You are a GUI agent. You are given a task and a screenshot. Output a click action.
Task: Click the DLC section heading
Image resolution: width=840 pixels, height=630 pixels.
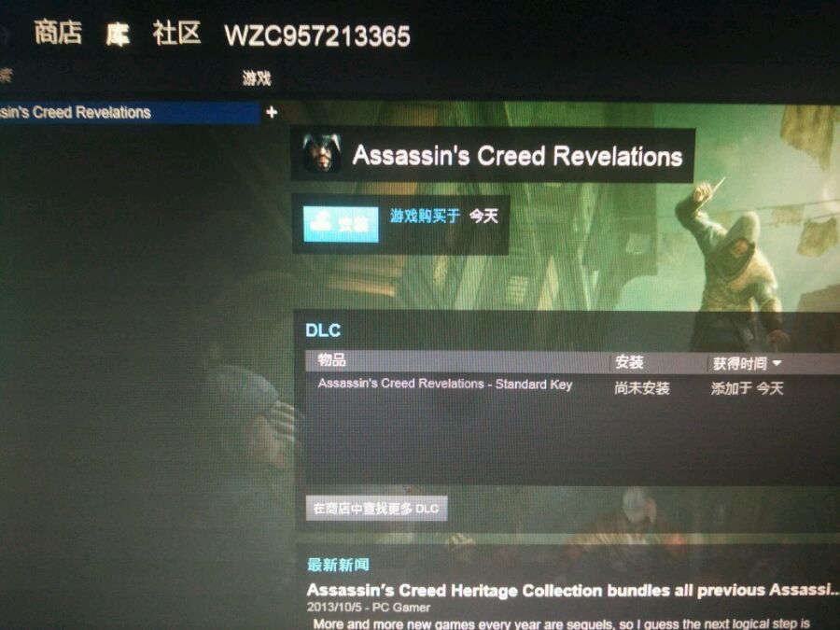[323, 330]
